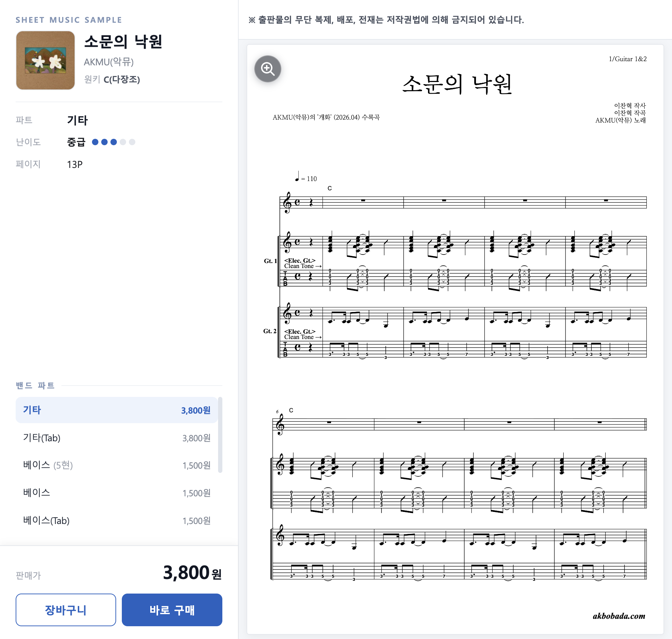Buy now using the 바로 구매 button
This screenshot has width=672, height=639.
[x=172, y=610]
